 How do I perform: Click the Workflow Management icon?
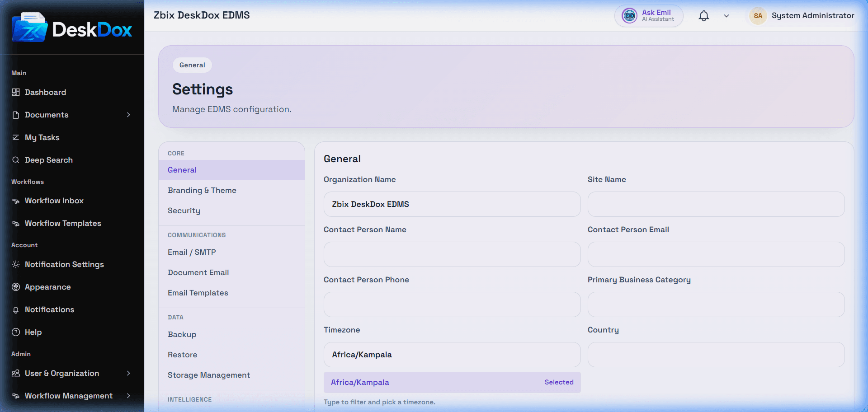pyautogui.click(x=16, y=396)
